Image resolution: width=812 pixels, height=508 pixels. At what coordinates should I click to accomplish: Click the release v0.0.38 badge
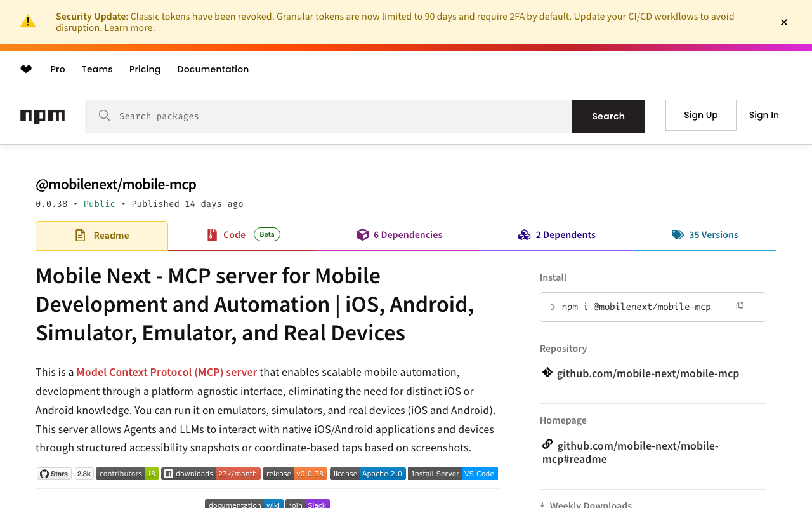point(295,474)
